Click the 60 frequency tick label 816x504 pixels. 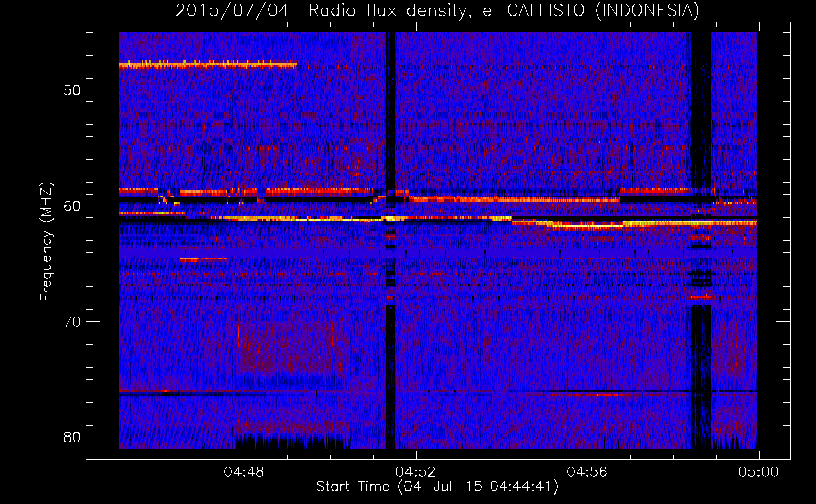[72, 206]
